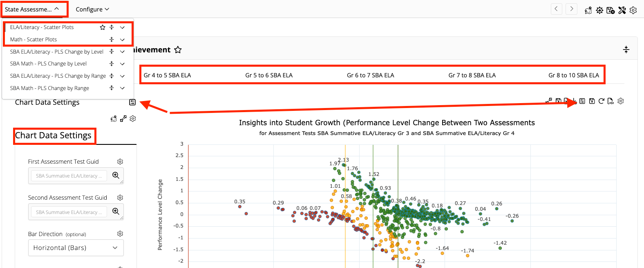The width and height of the screenshot is (644, 268).
Task: Switch to Gr 6 to 7 SBA ELA tab
Action: point(371,75)
